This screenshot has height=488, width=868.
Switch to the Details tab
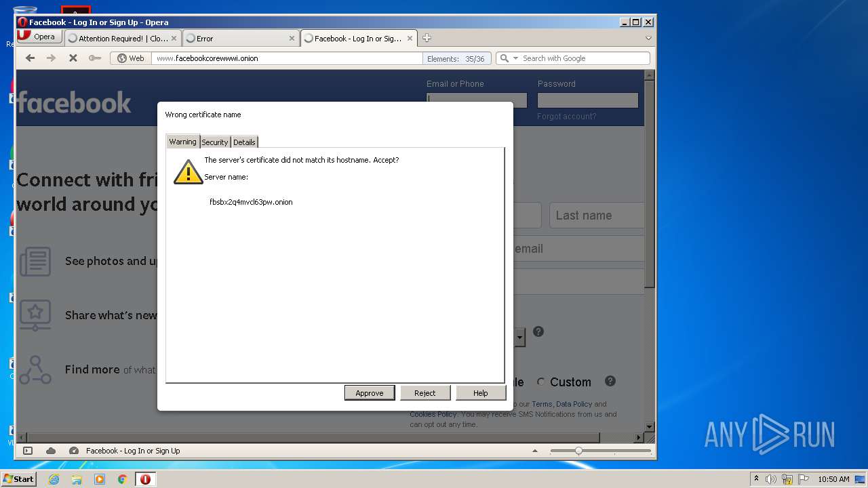[244, 142]
